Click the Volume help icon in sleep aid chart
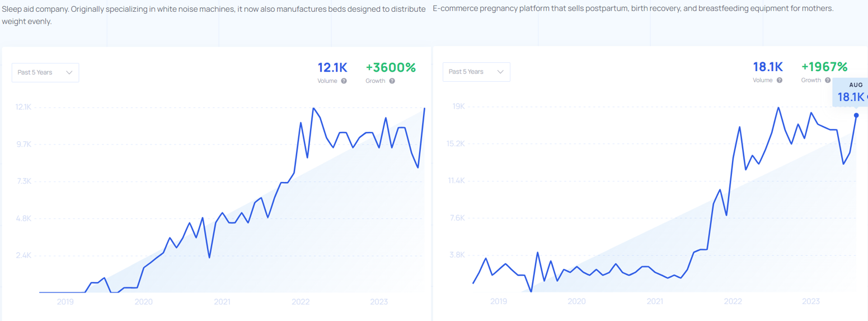Image resolution: width=868 pixels, height=321 pixels. point(344,81)
